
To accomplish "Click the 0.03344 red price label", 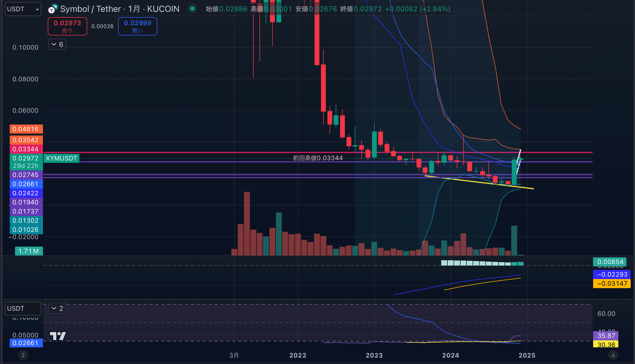I will coord(26,149).
